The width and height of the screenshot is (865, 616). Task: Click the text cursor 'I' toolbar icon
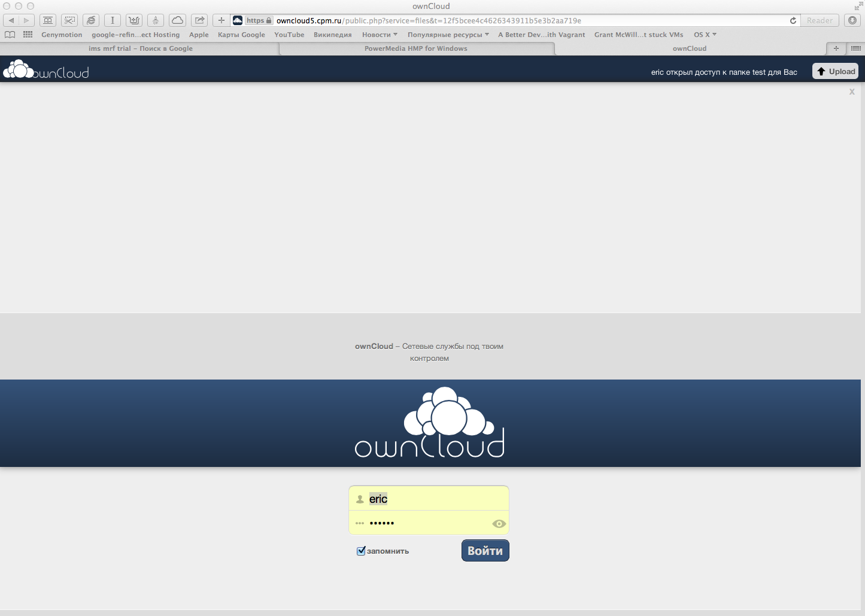click(113, 20)
